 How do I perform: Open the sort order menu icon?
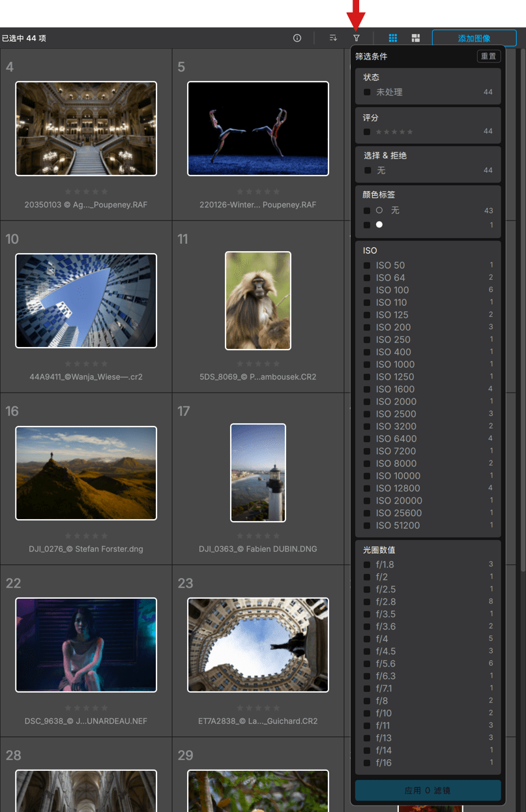(x=333, y=38)
